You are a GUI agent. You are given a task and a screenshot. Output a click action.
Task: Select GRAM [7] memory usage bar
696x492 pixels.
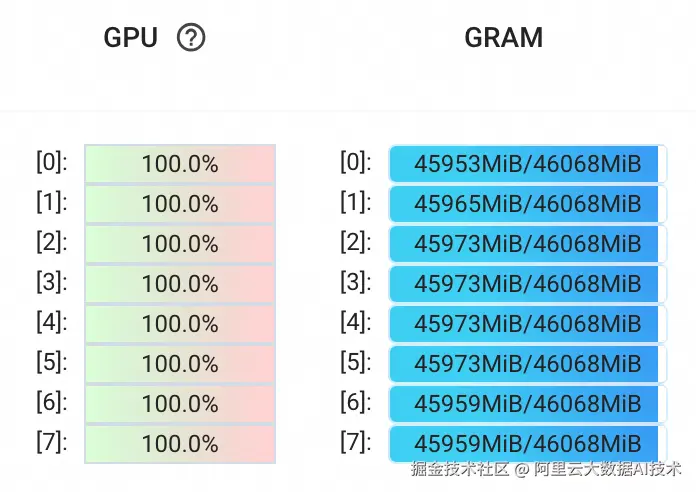click(527, 444)
